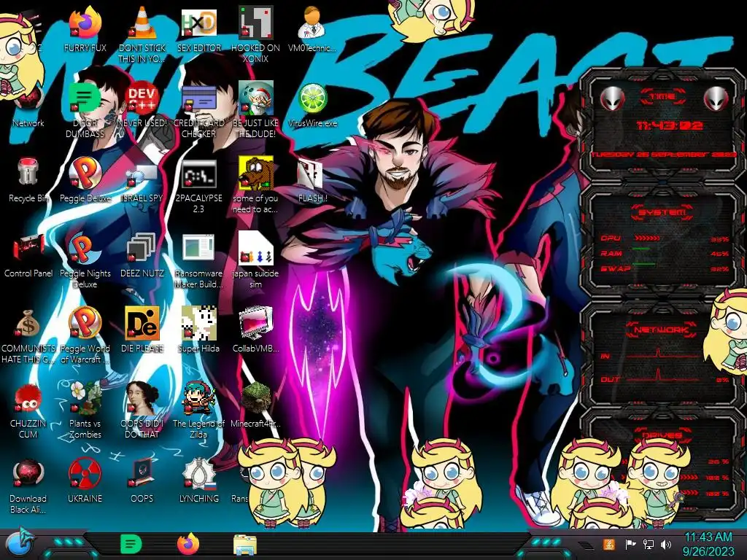
Task: Launch Peggle Deluxe
Action: click(x=85, y=174)
